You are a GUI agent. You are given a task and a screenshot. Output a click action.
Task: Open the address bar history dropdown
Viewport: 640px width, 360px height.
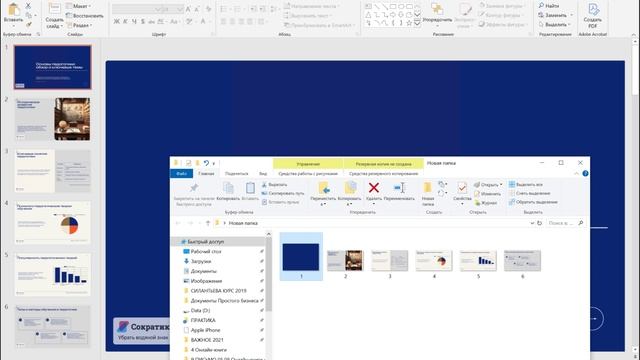pyautogui.click(x=532, y=223)
